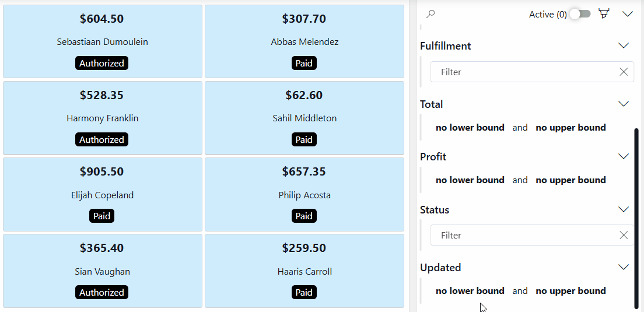Clear the Fulfillment filter with X icon
The image size is (644, 312).
pyautogui.click(x=624, y=72)
